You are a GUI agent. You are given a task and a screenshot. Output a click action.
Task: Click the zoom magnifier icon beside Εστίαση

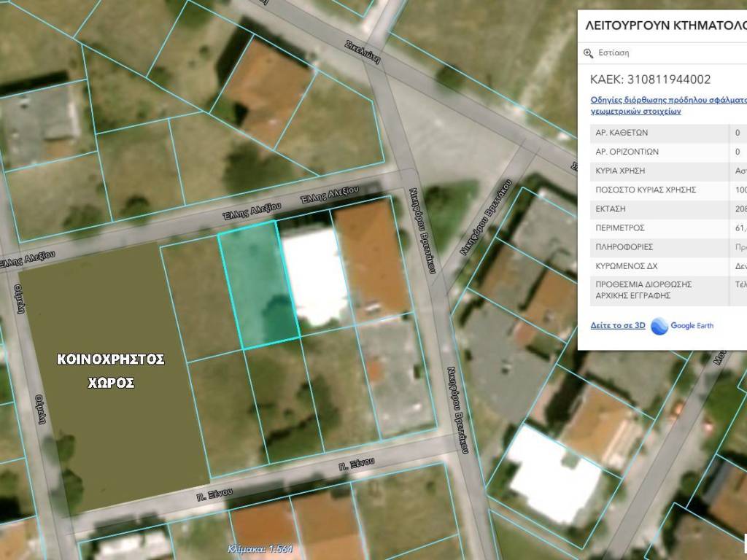click(x=589, y=53)
